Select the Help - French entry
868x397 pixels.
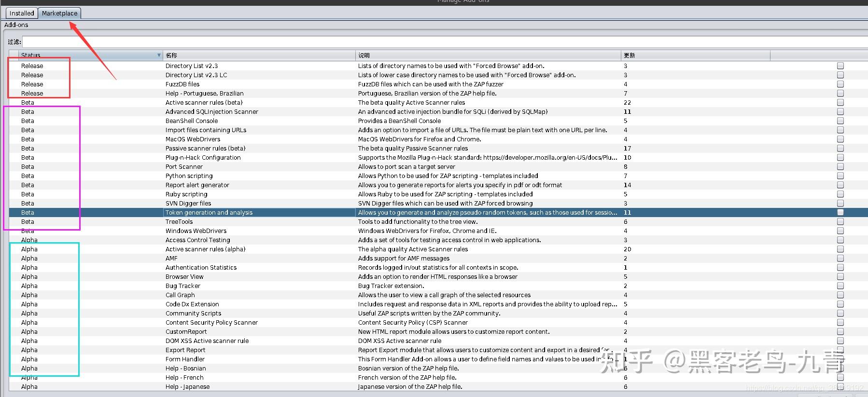click(x=184, y=377)
